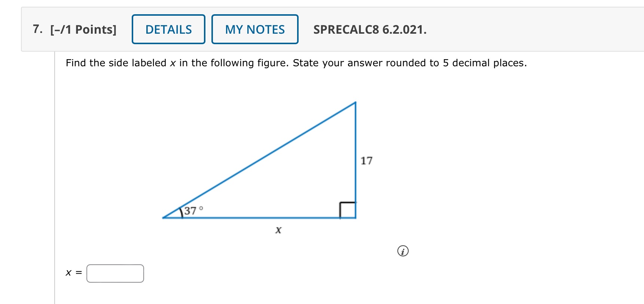This screenshot has height=304, width=644.
Task: Click the SPRECALC8 6.2.021 textbook reference
Action: pyautogui.click(x=370, y=30)
